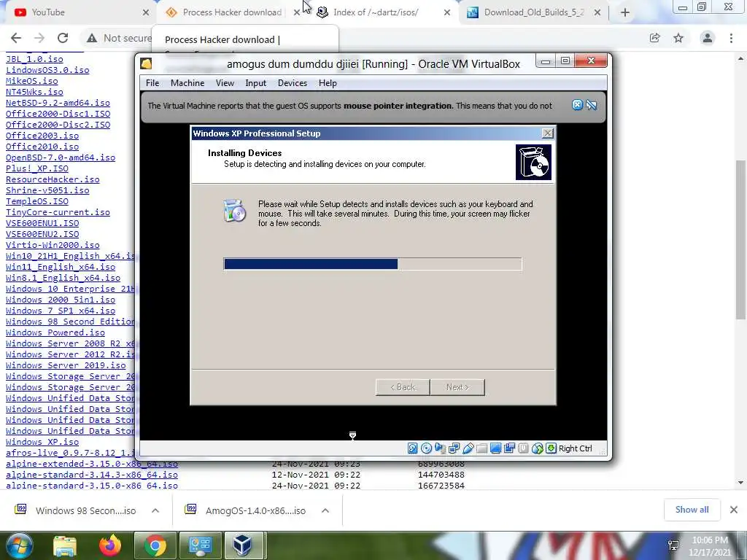Click the share page icon in Chrome's address bar
This screenshot has height=560, width=747.
tap(654, 38)
